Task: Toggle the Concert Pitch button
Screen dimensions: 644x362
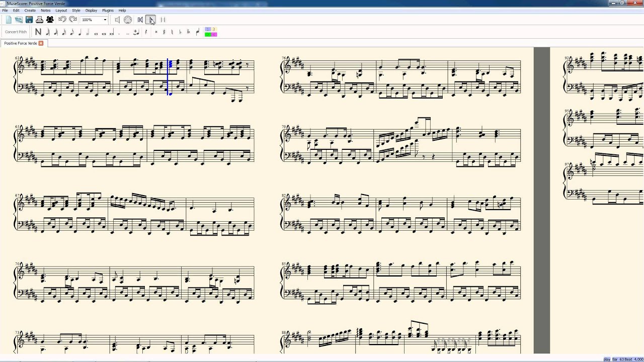Action: pos(16,32)
